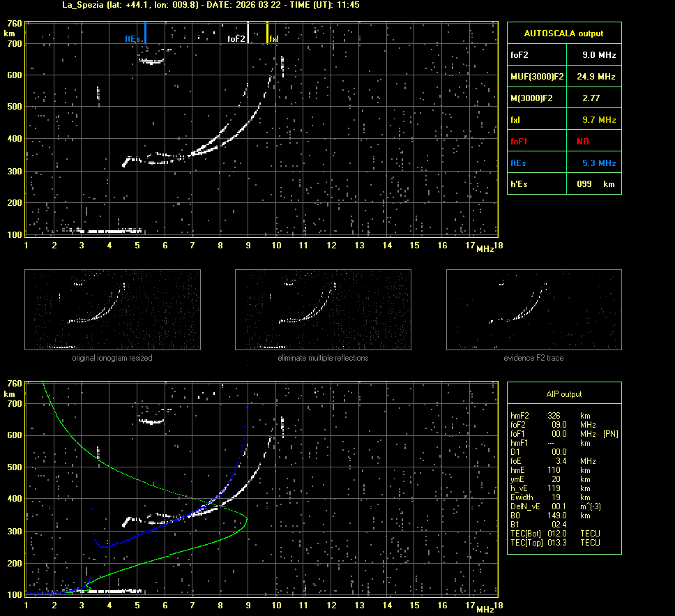
Task: Open the original ionogram resized thumbnail
Action: tap(112, 310)
